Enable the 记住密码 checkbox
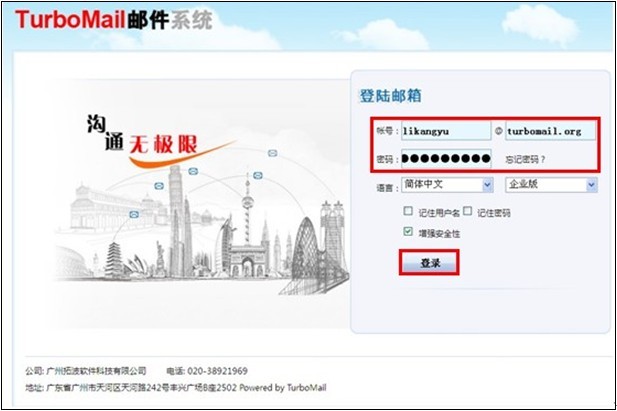 [x=467, y=211]
